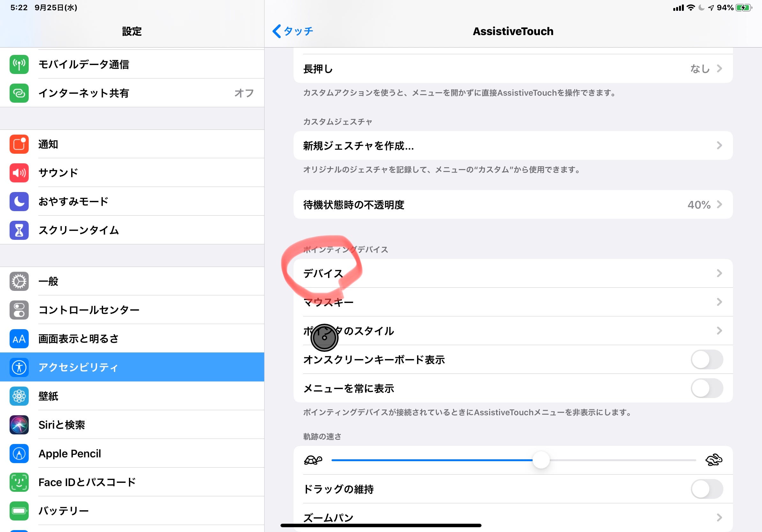The height and width of the screenshot is (532, 762).
Task: Select 通知 in settings sidebar
Action: (x=132, y=144)
